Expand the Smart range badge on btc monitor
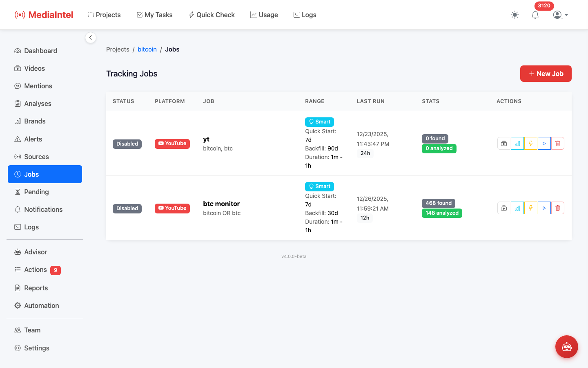The image size is (588, 368). pos(319,186)
